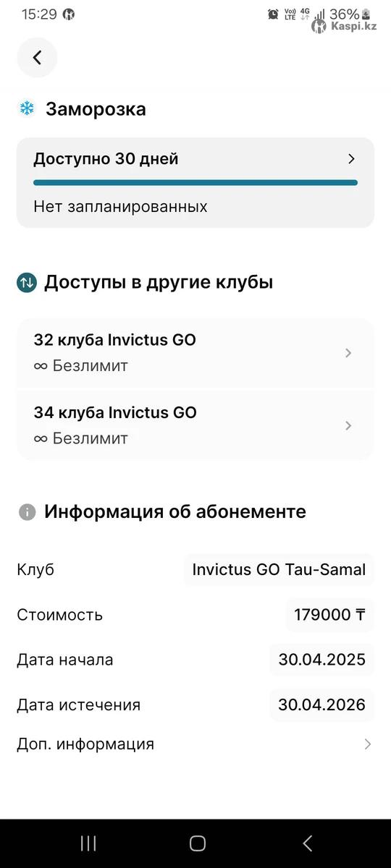
Task: Tap the Доступно 30 дней card title
Action: click(x=106, y=159)
